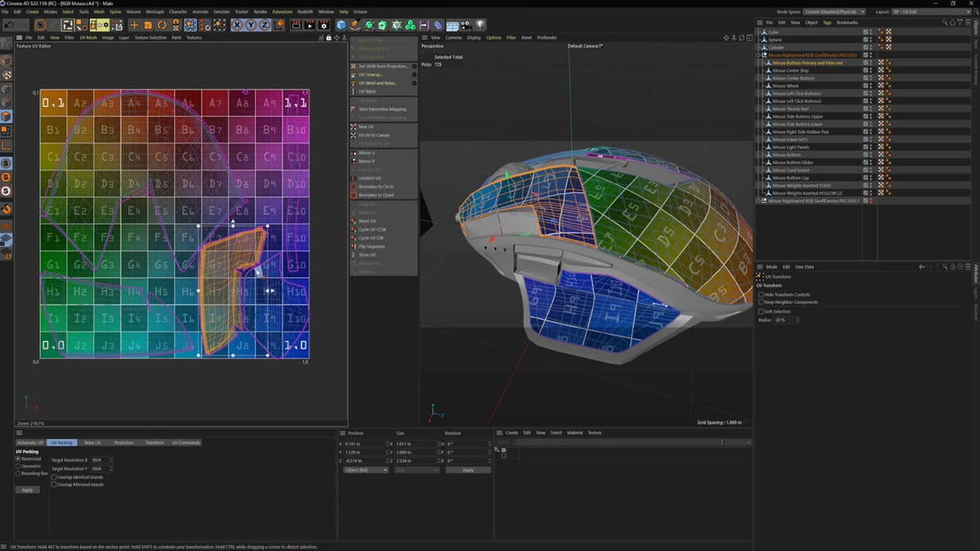Open the Layout BP - UV Edit dropdown

(932, 12)
